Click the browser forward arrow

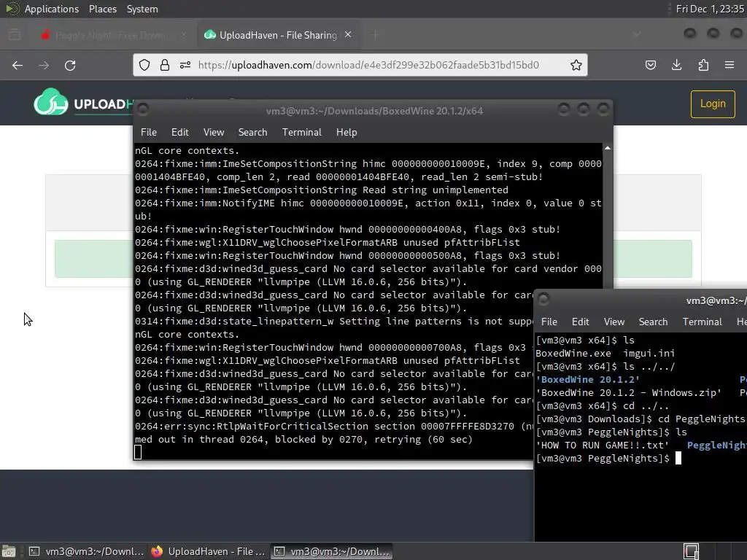pos(44,65)
